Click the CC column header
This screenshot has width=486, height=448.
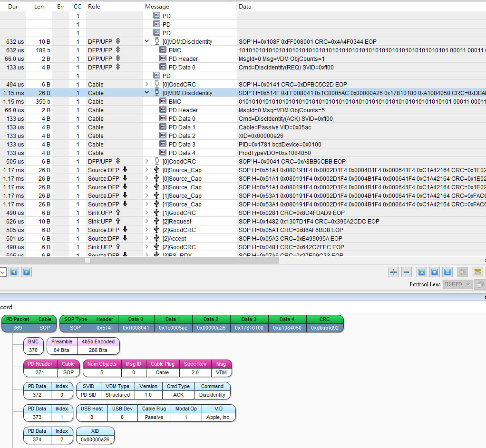78,7
